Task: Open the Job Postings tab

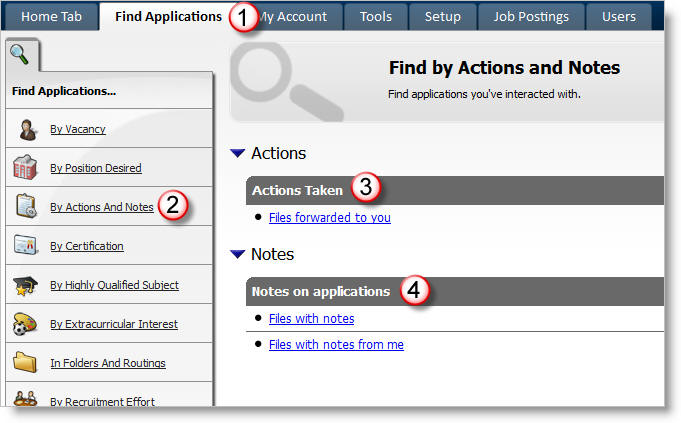Action: click(x=531, y=17)
